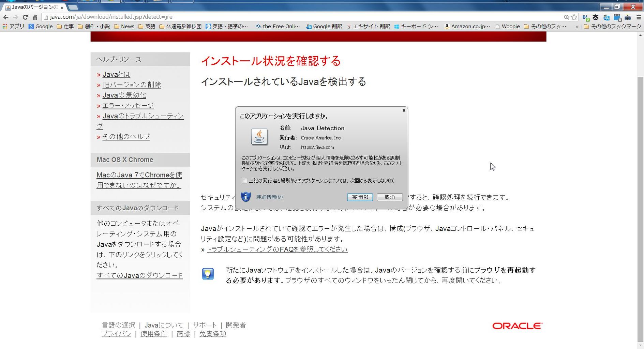Open the Buffer stacked-layers extension

coord(596,17)
